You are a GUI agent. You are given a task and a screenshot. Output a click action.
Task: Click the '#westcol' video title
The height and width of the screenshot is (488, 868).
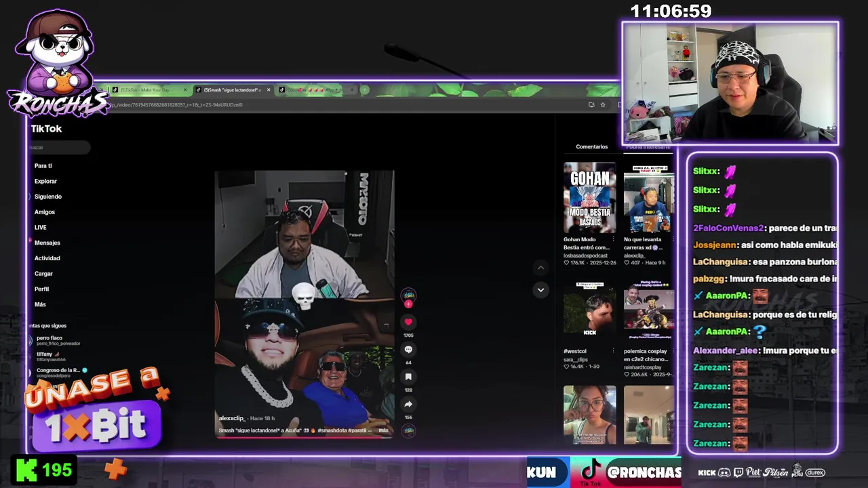pos(575,351)
